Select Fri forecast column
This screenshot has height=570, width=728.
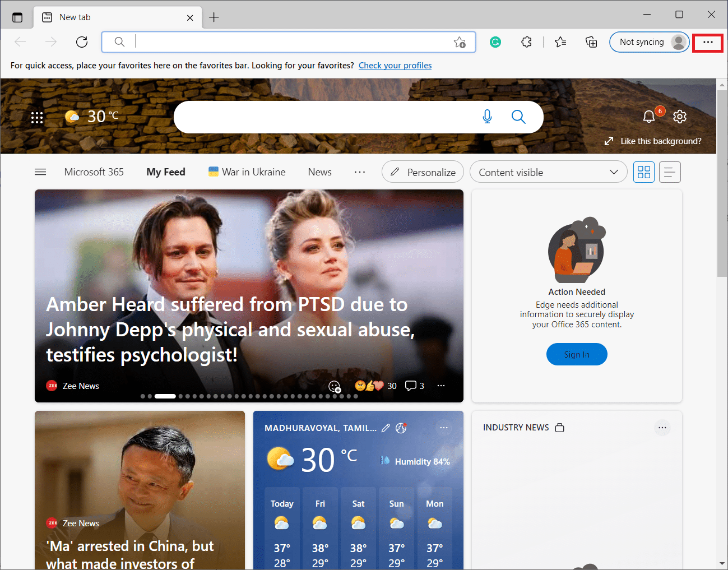click(x=320, y=528)
